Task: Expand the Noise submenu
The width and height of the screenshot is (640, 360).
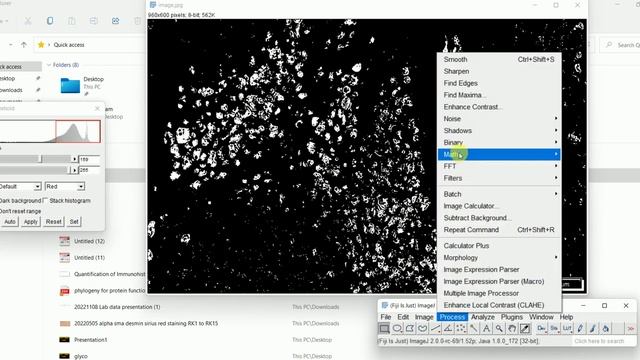Action: tap(499, 119)
